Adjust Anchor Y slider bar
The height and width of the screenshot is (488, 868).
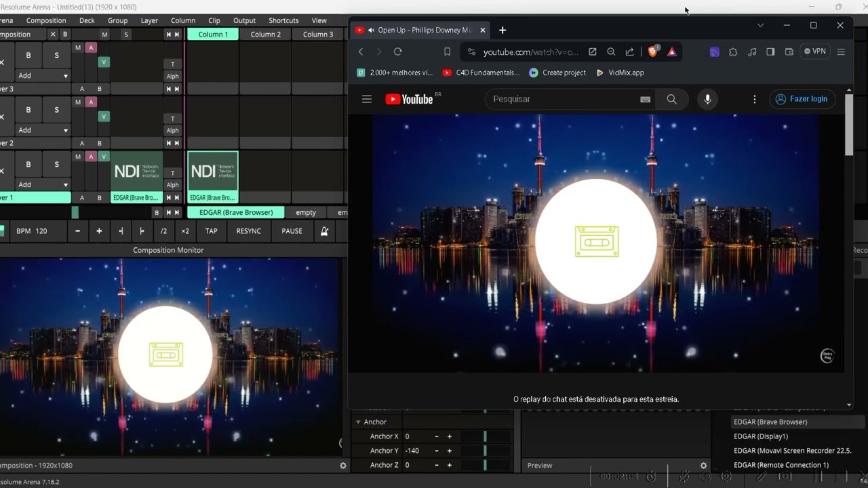[x=485, y=451]
